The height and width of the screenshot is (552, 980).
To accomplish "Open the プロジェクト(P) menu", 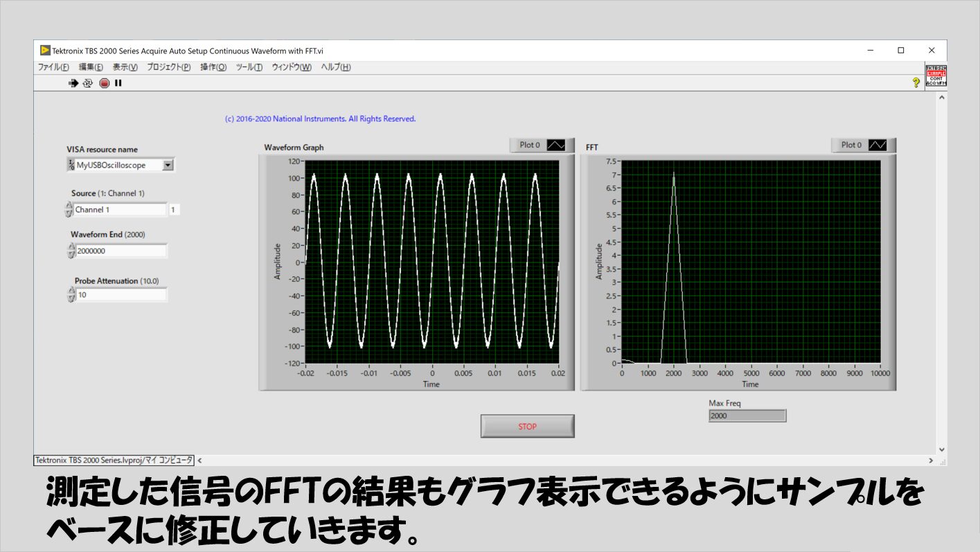I will pyautogui.click(x=168, y=67).
